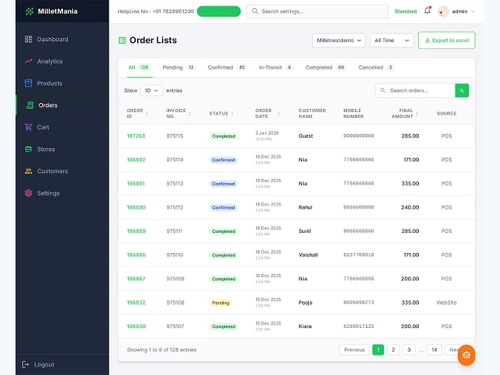Go to page 14
Image resolution: width=500 pixels, height=375 pixels.
pos(434,350)
